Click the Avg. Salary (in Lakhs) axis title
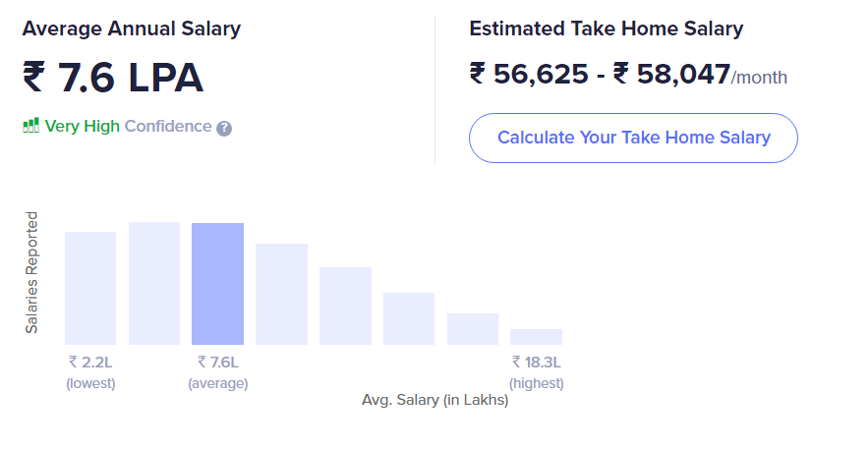Image resolution: width=868 pixels, height=449 pixels. coord(434,400)
